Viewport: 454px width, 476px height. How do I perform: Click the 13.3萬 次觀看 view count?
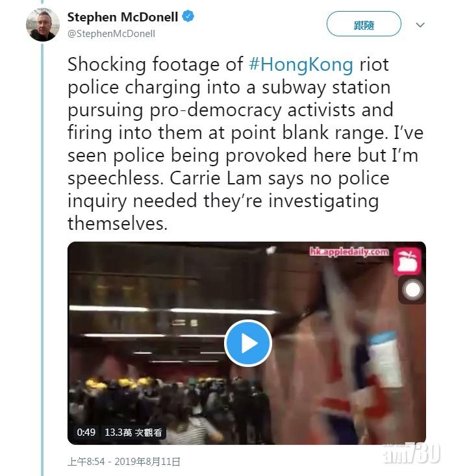tap(135, 432)
